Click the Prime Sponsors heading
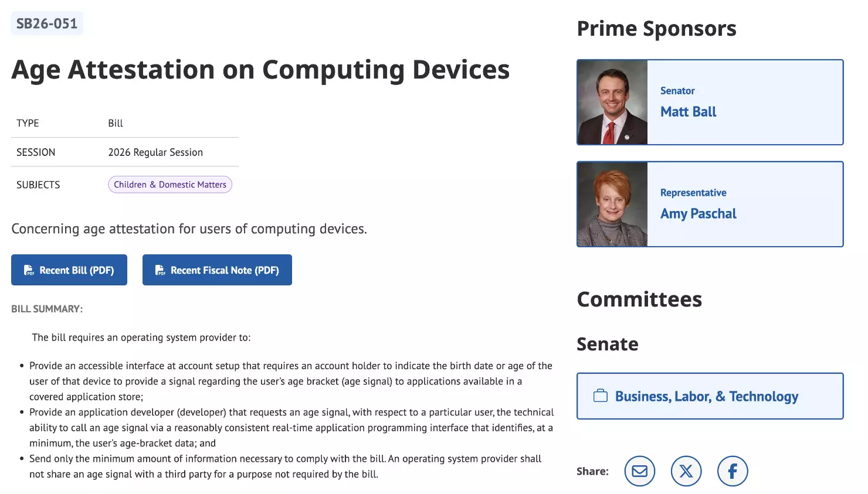Viewport: 868px width, 494px height. coord(656,29)
